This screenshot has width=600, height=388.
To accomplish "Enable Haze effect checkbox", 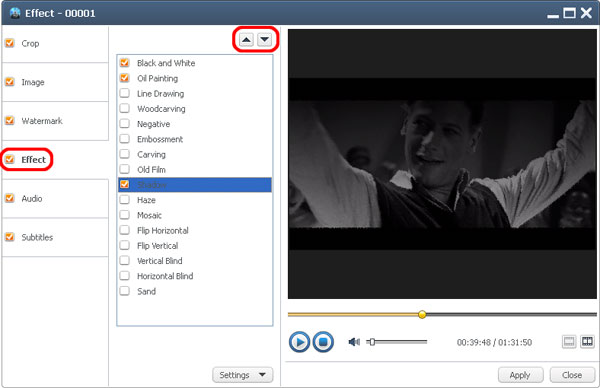I will (x=124, y=199).
